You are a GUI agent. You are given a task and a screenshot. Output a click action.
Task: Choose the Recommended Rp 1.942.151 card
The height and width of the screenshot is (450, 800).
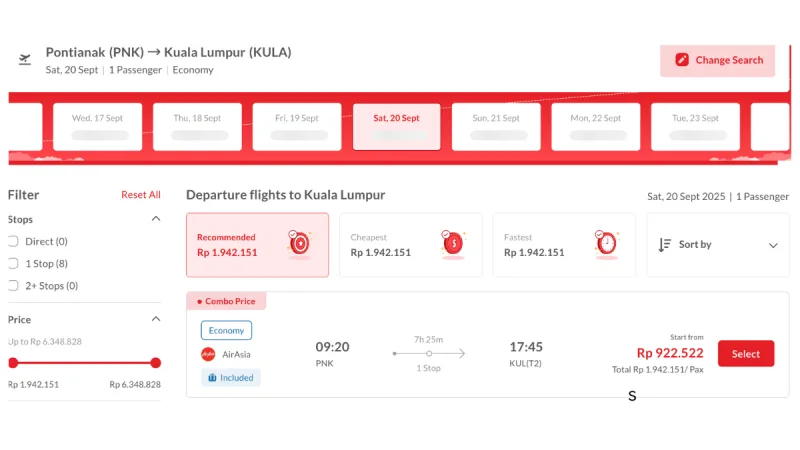coord(257,245)
